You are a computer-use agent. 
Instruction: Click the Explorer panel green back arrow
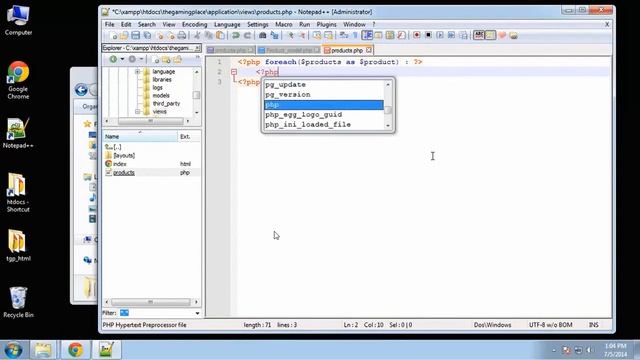113,60
